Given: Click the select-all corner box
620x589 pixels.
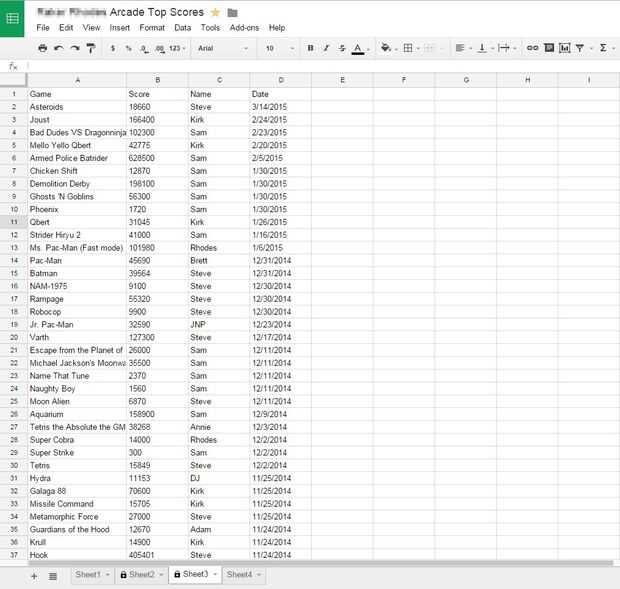Looking at the screenshot, I should click(13, 80).
